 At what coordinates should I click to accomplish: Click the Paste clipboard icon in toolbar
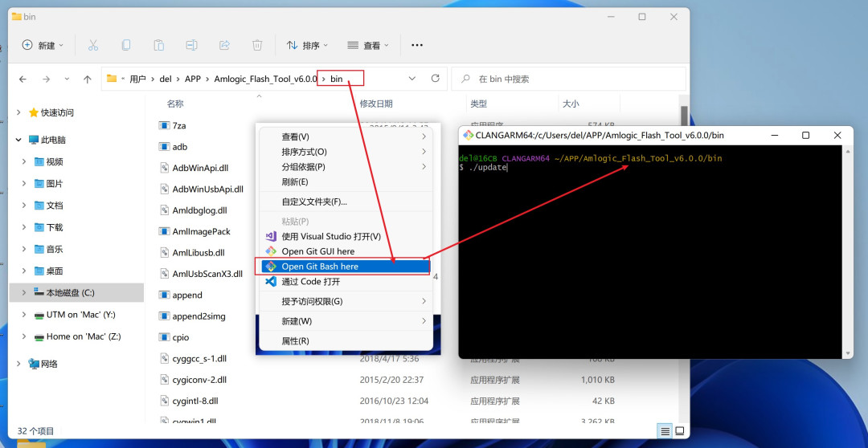coord(159,45)
